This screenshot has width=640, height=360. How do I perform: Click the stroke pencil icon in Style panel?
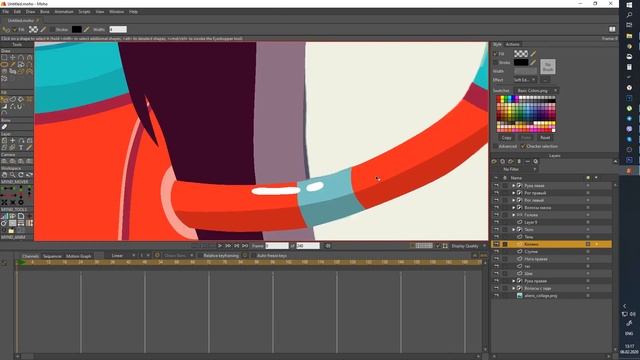click(x=533, y=62)
